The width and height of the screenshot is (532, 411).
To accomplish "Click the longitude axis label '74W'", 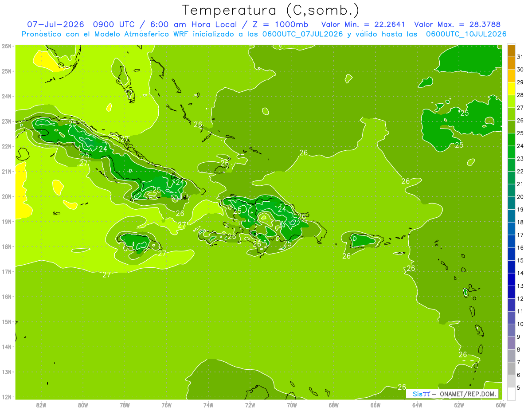I will (208, 405).
